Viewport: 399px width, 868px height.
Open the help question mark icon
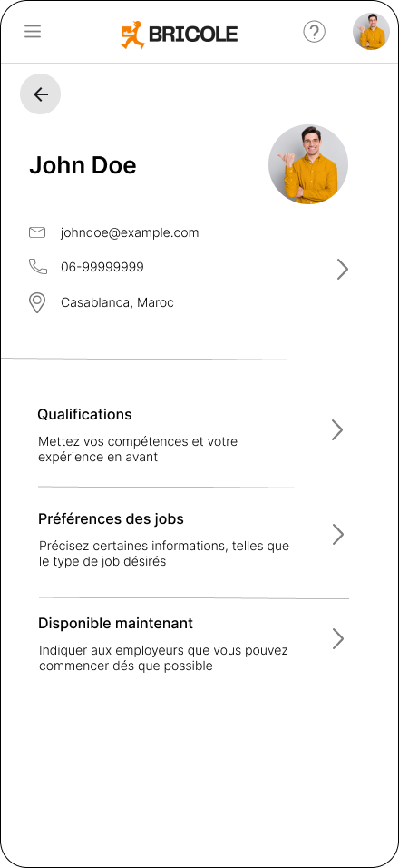coord(315,32)
